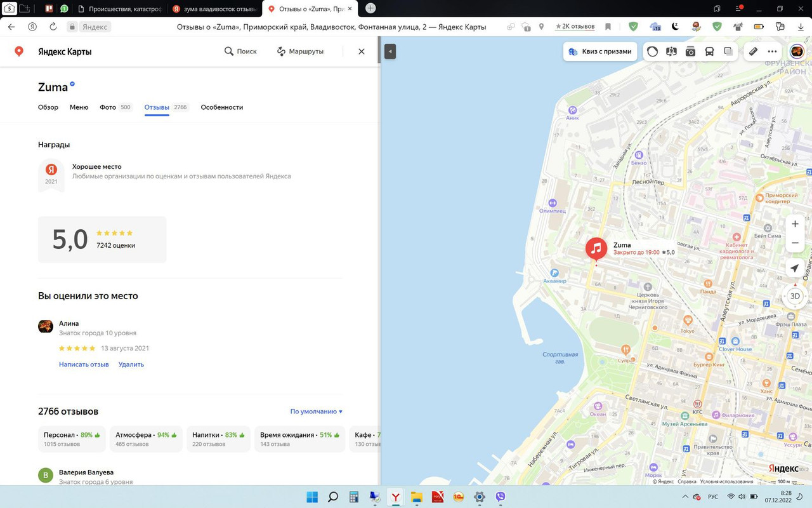Open the traffic layer icon on map toolbar
The height and width of the screenshot is (508, 812).
pyautogui.click(x=652, y=51)
